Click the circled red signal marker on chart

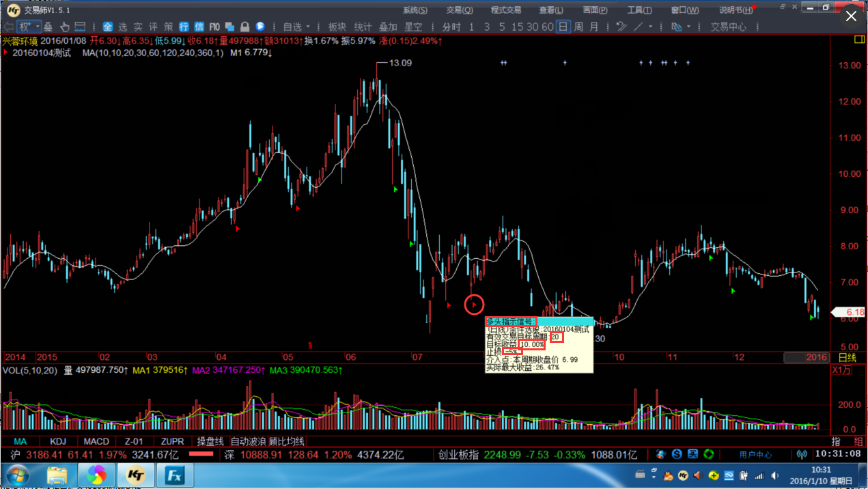coord(474,305)
